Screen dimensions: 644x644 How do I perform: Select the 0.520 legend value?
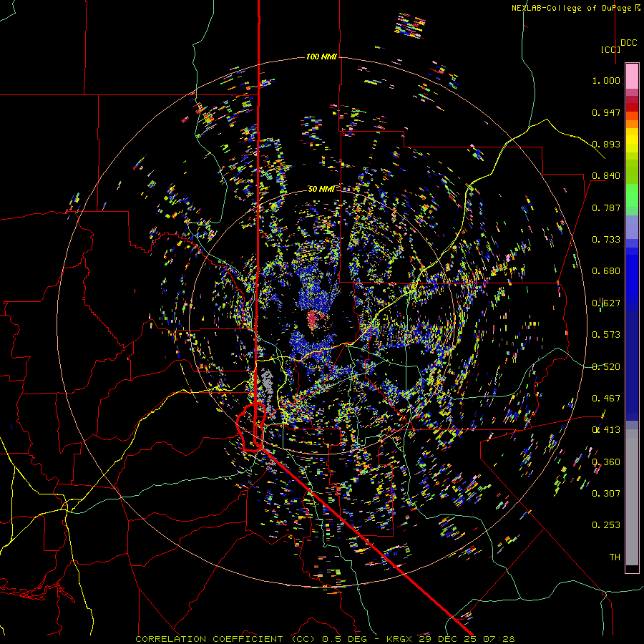[606, 367]
